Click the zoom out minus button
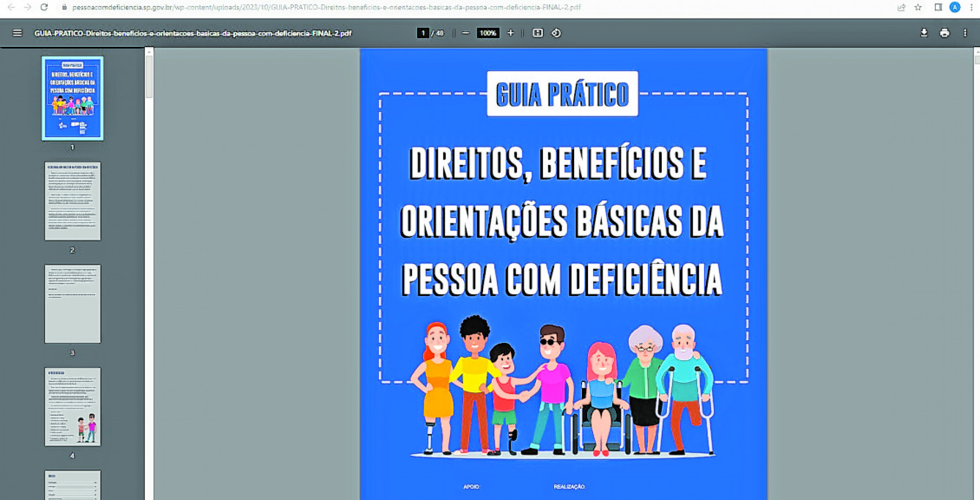Image resolution: width=980 pixels, height=500 pixels. pos(466,33)
